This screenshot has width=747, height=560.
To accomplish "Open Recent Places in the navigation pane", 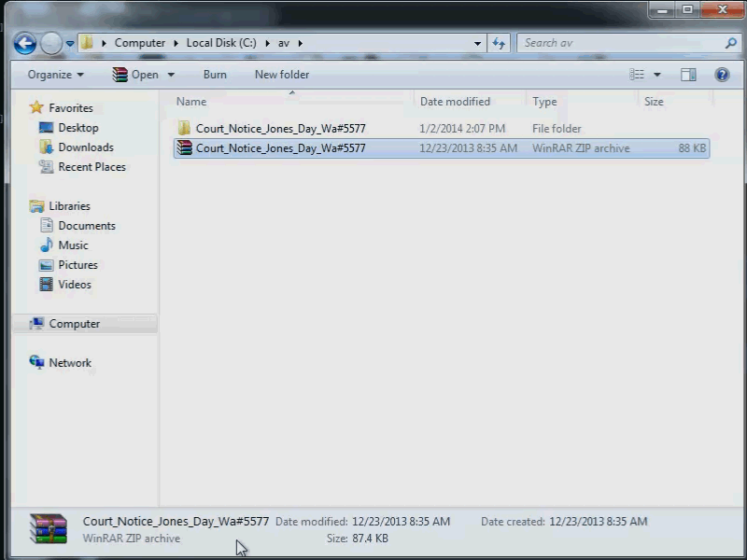I will point(92,167).
